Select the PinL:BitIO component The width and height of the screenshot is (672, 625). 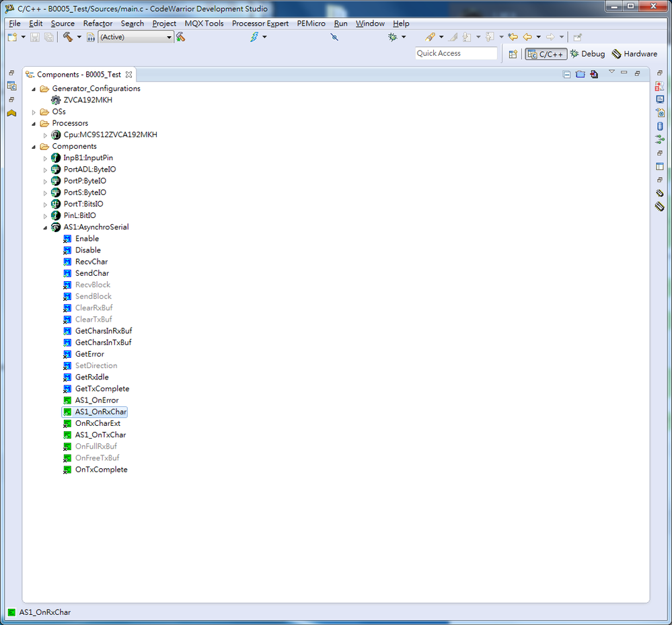80,215
